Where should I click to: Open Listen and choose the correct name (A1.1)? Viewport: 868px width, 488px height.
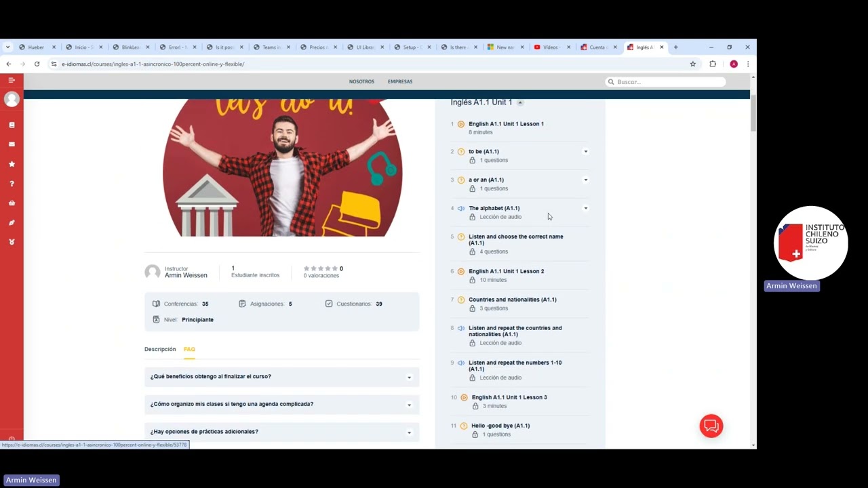click(515, 240)
